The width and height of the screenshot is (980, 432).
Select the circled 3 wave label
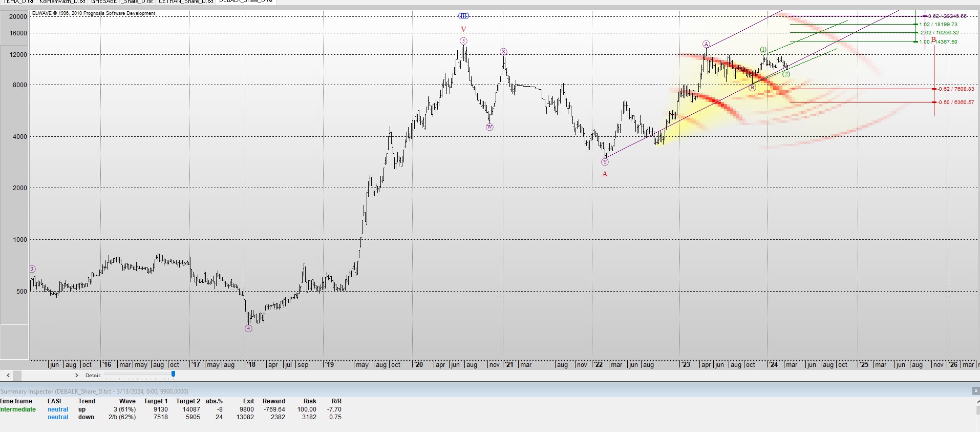pyautogui.click(x=32, y=269)
